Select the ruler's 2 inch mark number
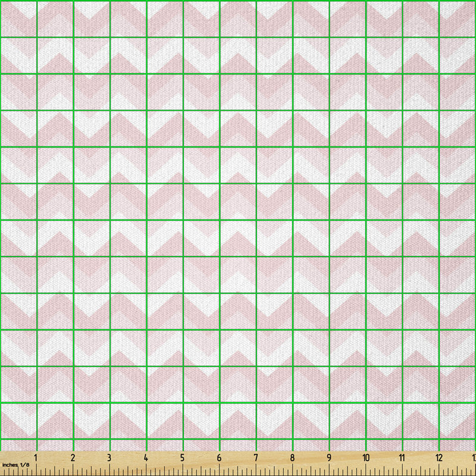The height and width of the screenshot is (476, 476). 73,458
